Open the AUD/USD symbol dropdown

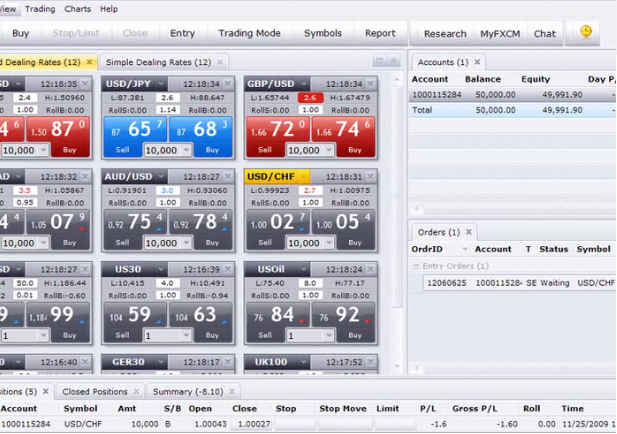click(x=161, y=177)
